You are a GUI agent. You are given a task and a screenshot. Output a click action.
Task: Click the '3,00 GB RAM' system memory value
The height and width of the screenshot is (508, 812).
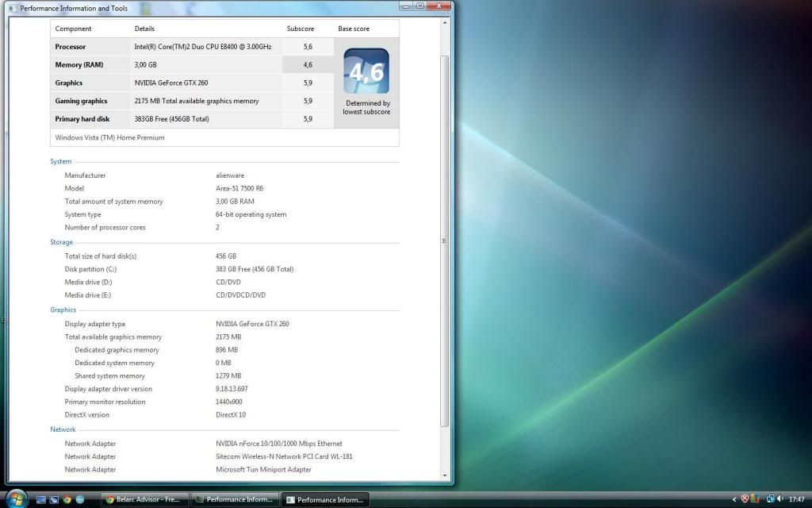coord(235,202)
